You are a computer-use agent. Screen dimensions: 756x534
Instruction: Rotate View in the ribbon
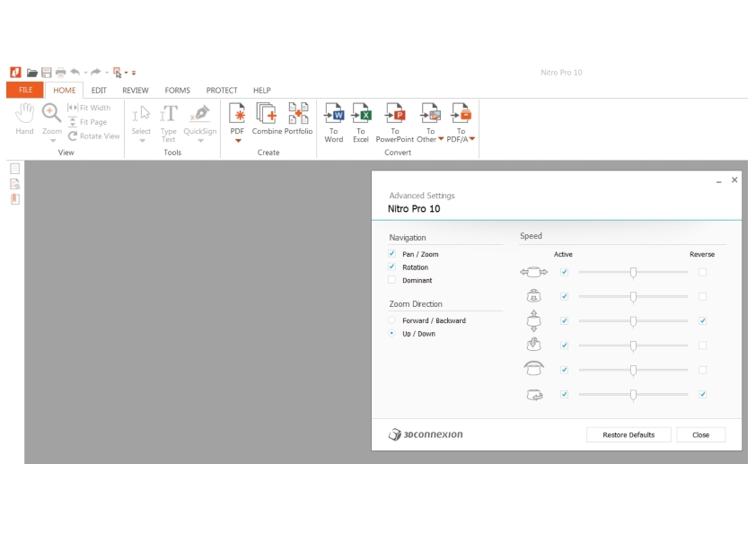pos(93,136)
